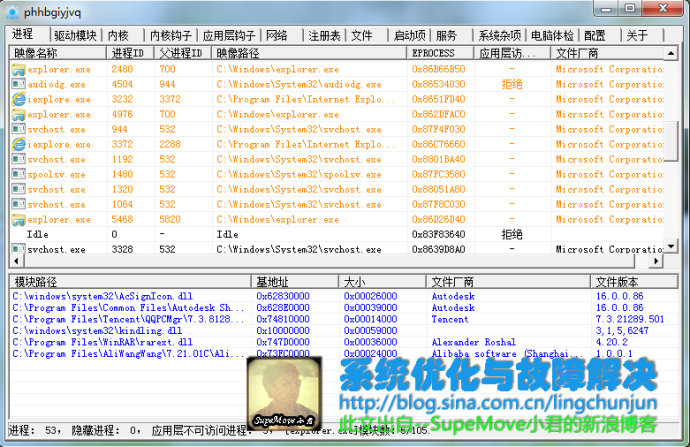
Task: Click the phhbgiyjvq app icon in the title bar
Action: point(12,13)
